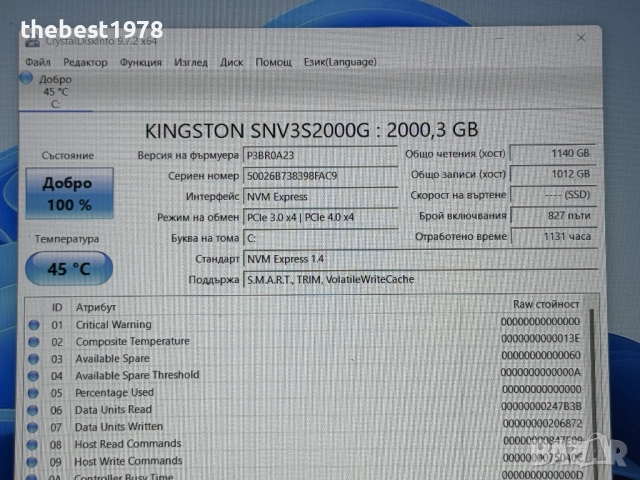Click total host writes value 1012 GB

(x=553, y=174)
